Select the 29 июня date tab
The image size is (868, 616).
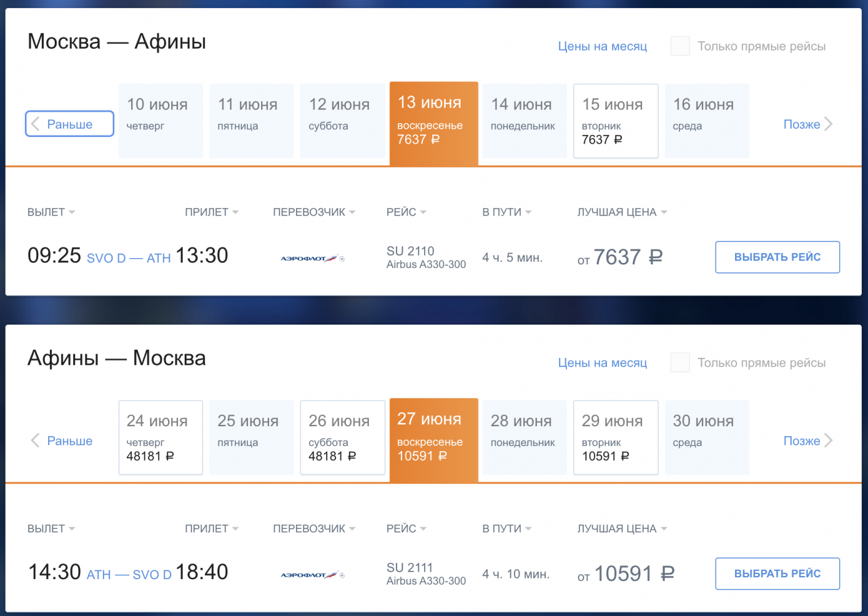(x=616, y=438)
